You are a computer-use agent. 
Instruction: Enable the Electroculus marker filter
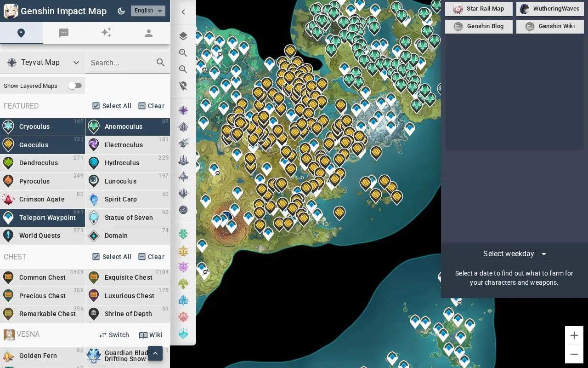[128, 145]
